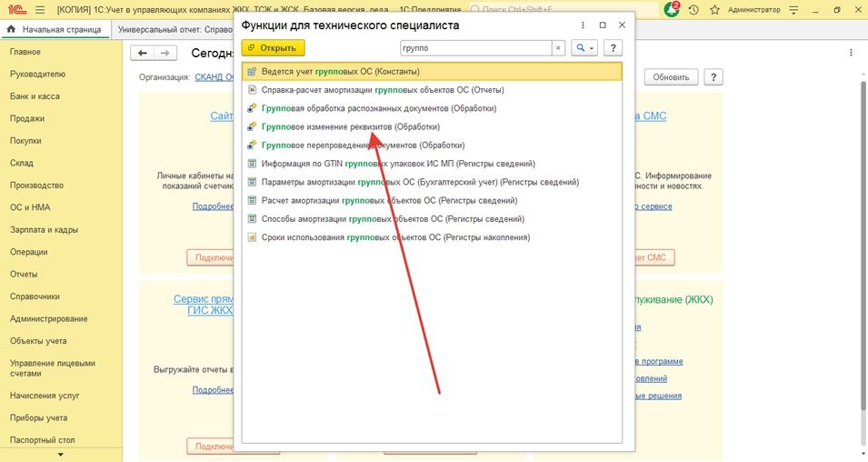The image size is (868, 462).
Task: Select Групповое изменение реквизитов (Обработки) row
Action: click(x=432, y=126)
